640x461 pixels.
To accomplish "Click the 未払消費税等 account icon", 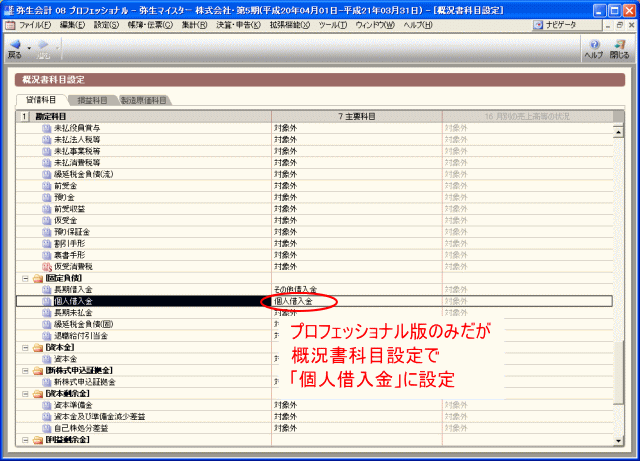I will tap(47, 163).
